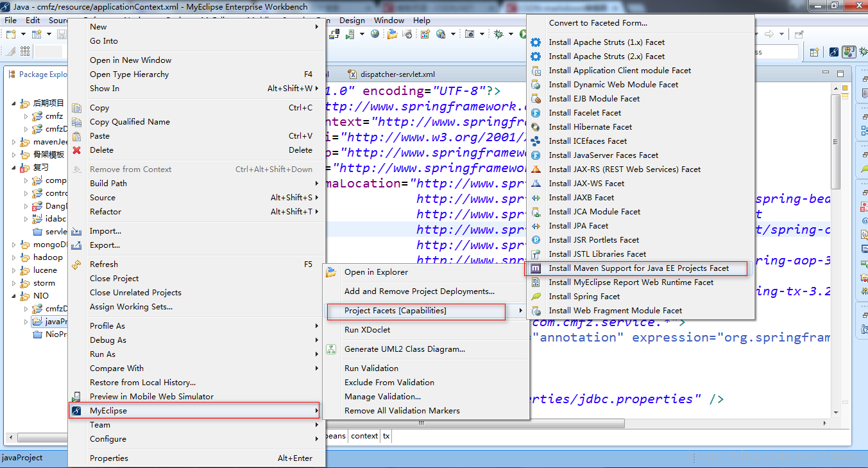Open the File menu

(x=11, y=21)
